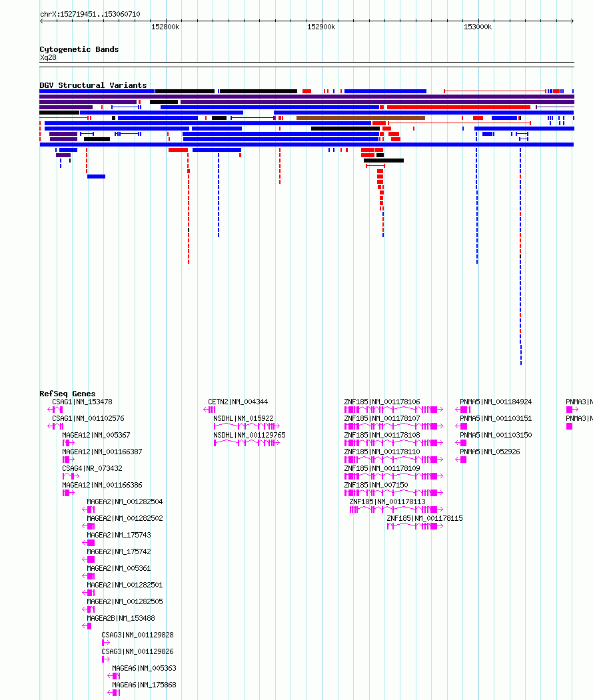Open MAGEA2|NM_001282501 transcript label

pyautogui.click(x=125, y=585)
